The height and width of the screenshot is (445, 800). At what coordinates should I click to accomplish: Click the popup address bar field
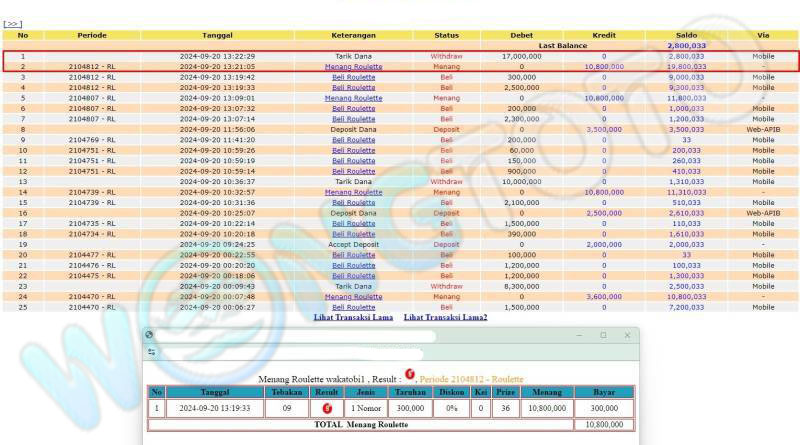tap(300, 352)
